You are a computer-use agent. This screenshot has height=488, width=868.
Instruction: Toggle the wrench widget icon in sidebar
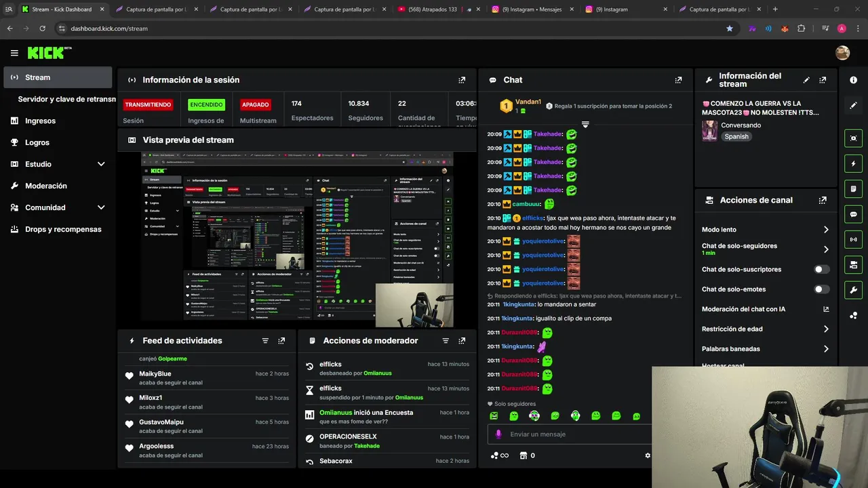pos(853,290)
